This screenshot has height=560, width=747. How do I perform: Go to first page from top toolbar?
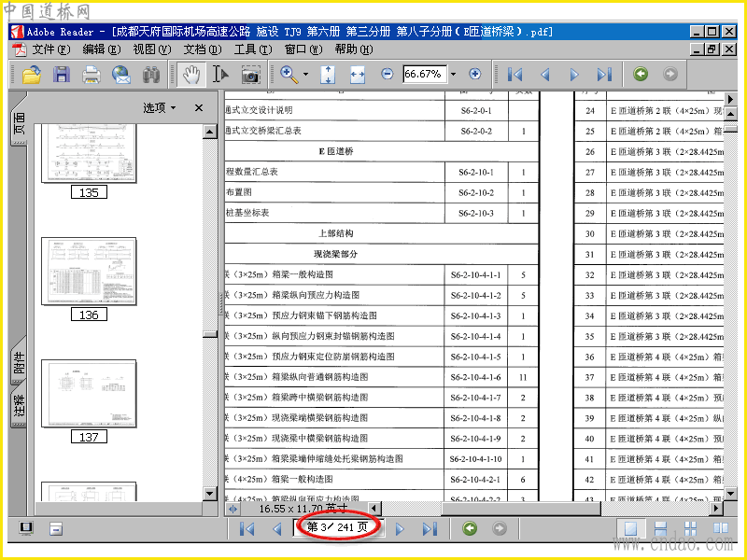[x=515, y=75]
